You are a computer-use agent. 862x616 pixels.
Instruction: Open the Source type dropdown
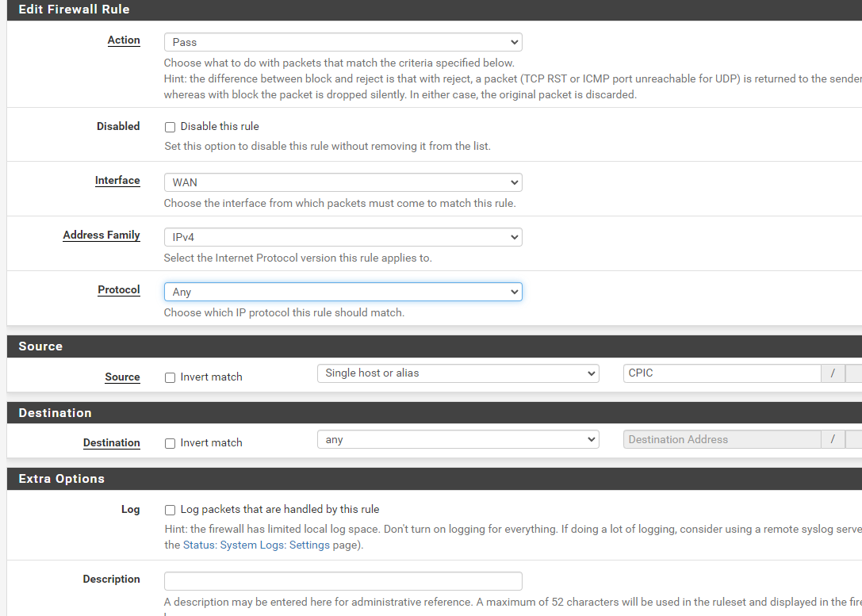coord(458,373)
